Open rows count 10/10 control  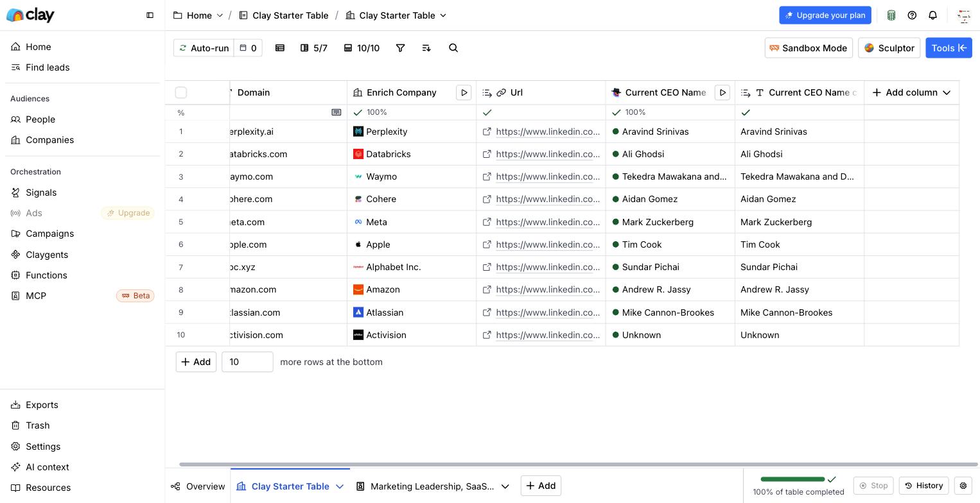coord(362,48)
